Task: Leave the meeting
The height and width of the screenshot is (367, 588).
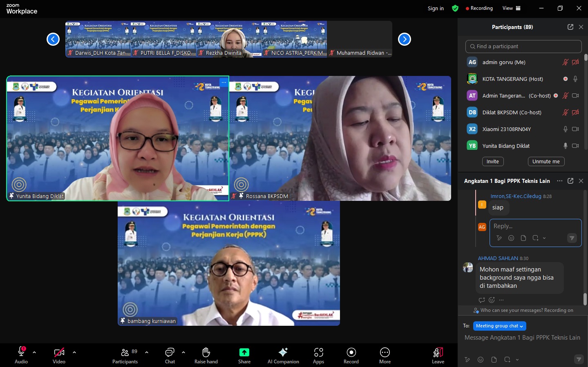Action: pyautogui.click(x=438, y=355)
